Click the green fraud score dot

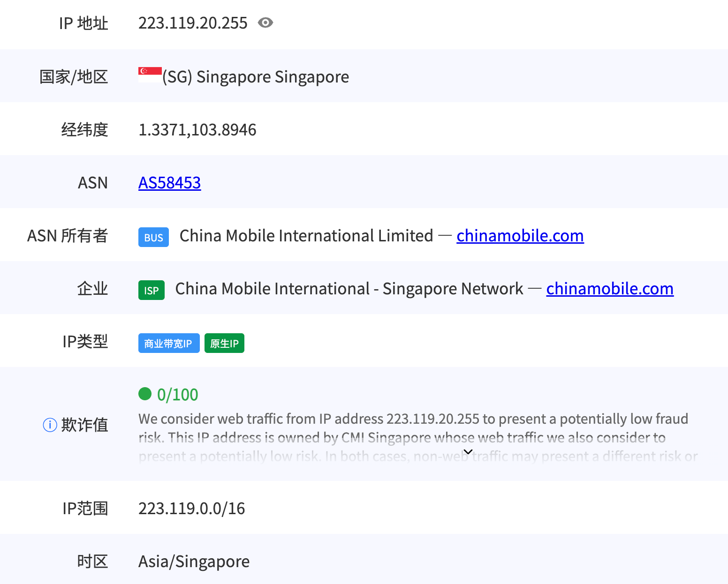point(145,394)
